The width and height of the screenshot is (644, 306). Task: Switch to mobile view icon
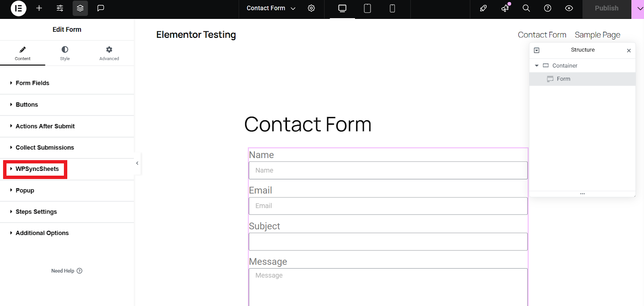pyautogui.click(x=392, y=8)
